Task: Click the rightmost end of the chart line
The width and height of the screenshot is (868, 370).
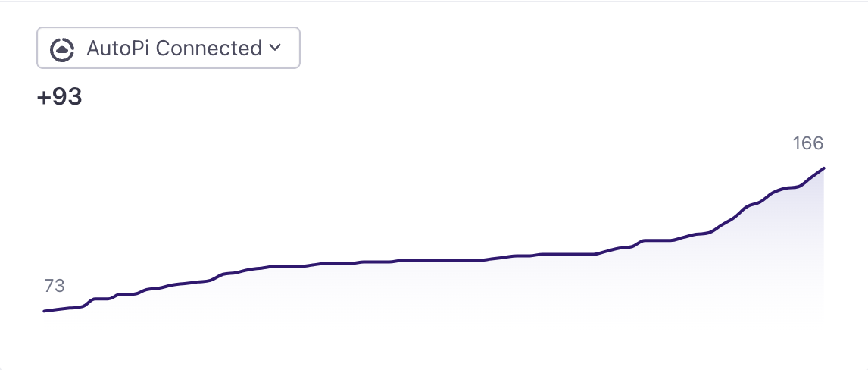Action: click(x=823, y=168)
